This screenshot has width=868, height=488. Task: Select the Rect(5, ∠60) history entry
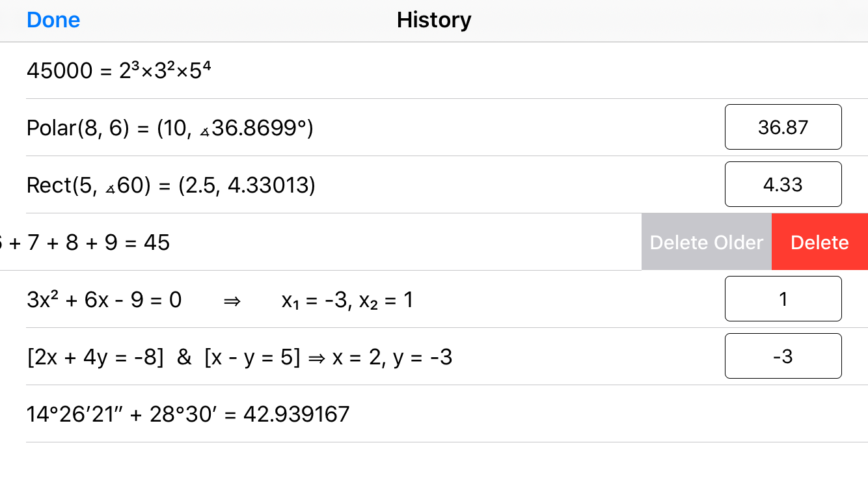tap(170, 185)
